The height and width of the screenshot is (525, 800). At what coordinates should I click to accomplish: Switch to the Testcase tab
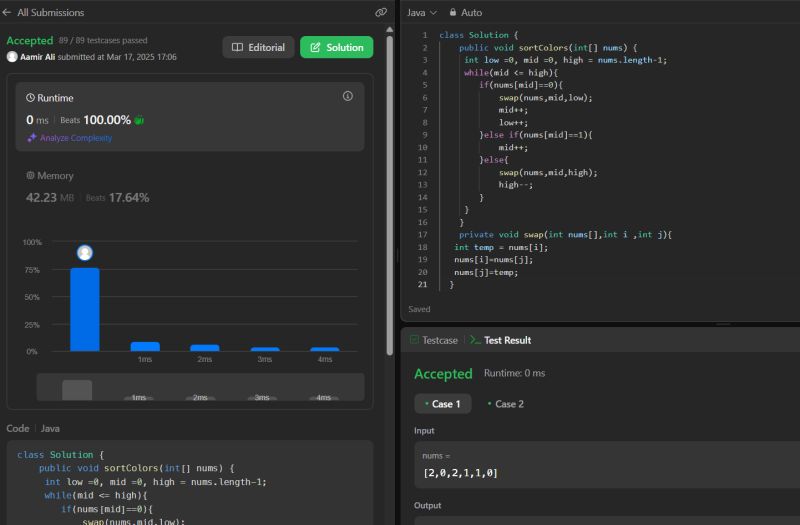click(434, 340)
